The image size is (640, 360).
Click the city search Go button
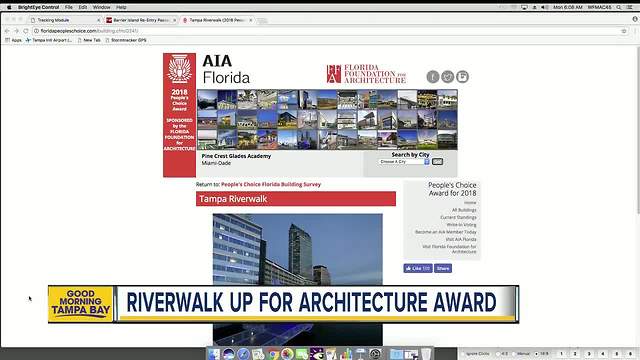click(x=437, y=162)
